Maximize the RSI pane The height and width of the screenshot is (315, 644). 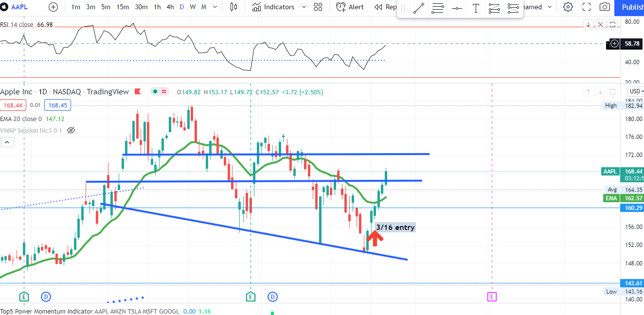pos(613,24)
